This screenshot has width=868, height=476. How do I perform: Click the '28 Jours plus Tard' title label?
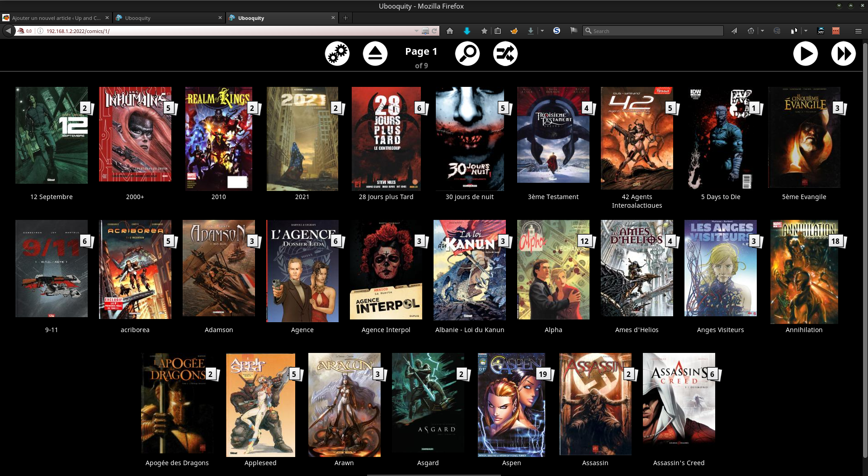click(386, 197)
